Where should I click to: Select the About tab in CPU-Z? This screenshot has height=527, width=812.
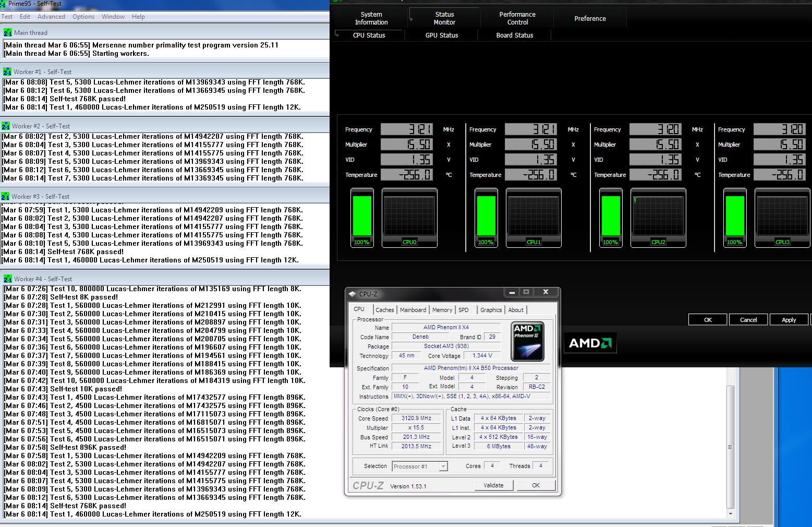pyautogui.click(x=516, y=310)
